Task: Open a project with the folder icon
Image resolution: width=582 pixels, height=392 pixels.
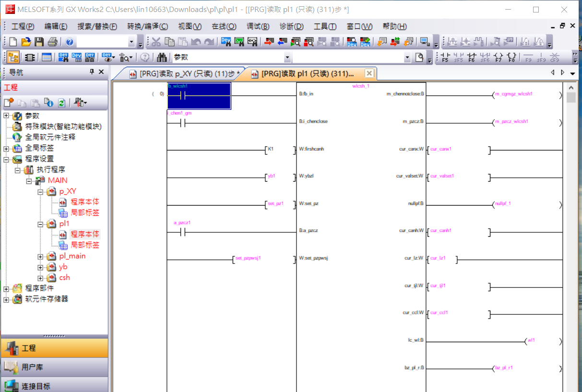Action: tap(26, 42)
